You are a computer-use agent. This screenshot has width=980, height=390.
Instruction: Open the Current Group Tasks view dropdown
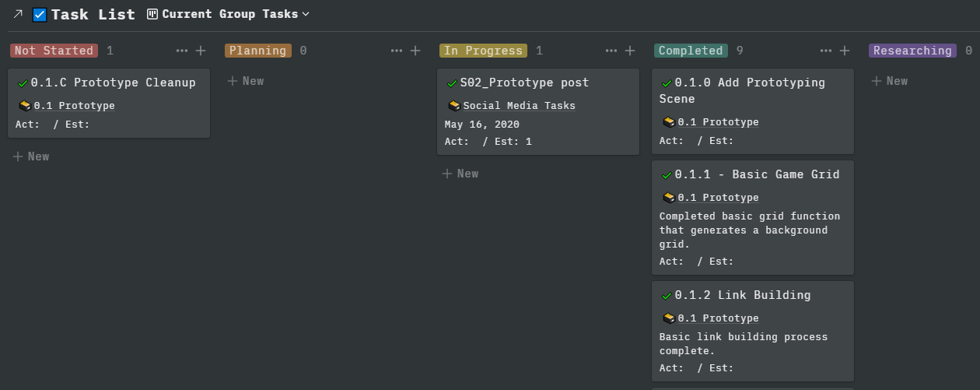click(229, 14)
